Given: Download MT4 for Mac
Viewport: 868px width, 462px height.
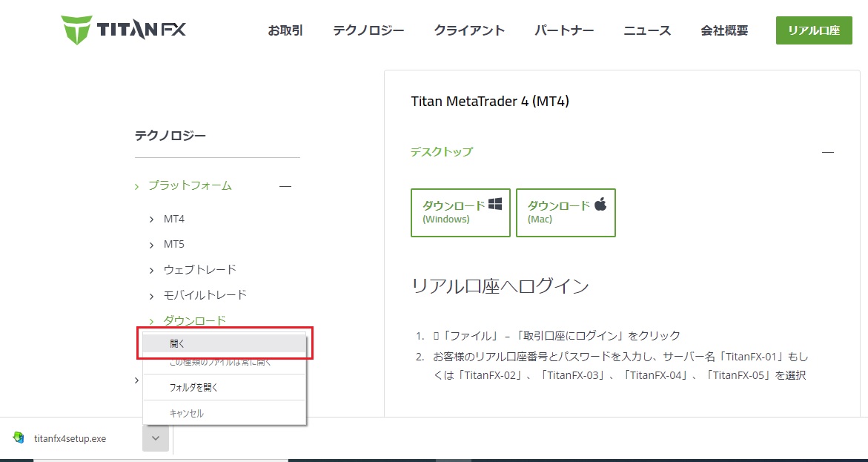Looking at the screenshot, I should point(566,213).
